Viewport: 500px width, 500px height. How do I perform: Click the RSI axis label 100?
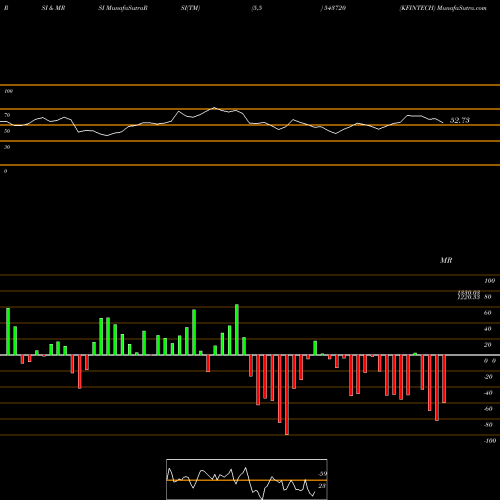click(8, 91)
